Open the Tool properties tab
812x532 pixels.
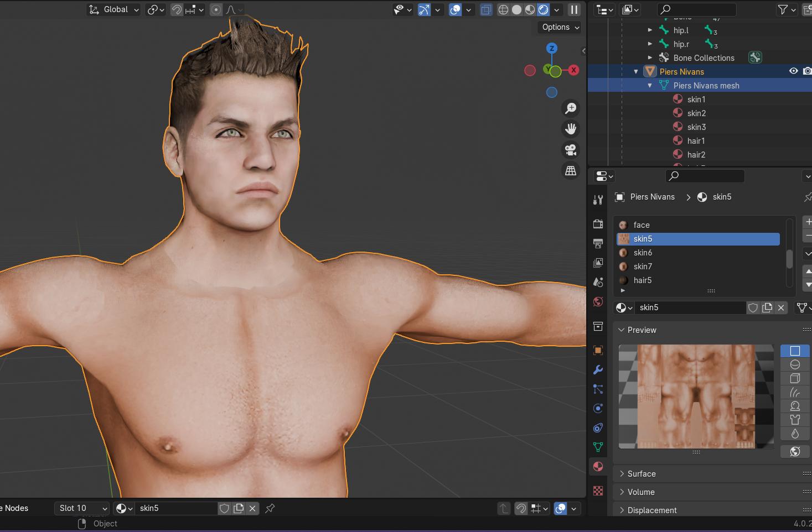(x=598, y=200)
